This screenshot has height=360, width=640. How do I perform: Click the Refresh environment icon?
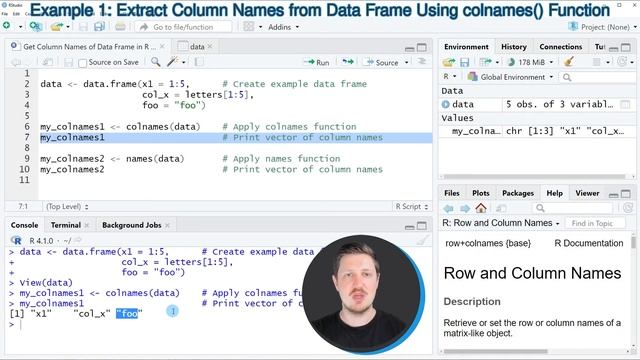pyautogui.click(x=622, y=62)
